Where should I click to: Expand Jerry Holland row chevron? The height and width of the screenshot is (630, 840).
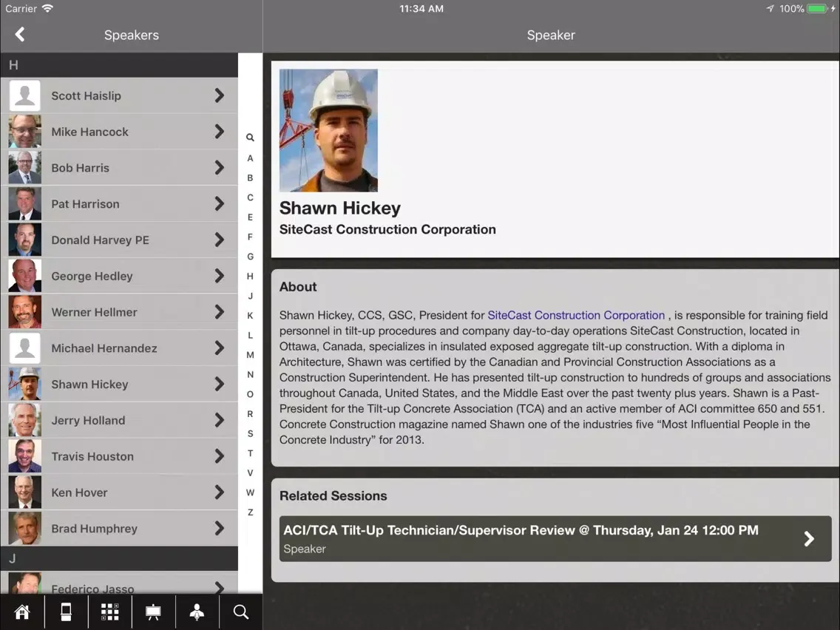pos(219,421)
